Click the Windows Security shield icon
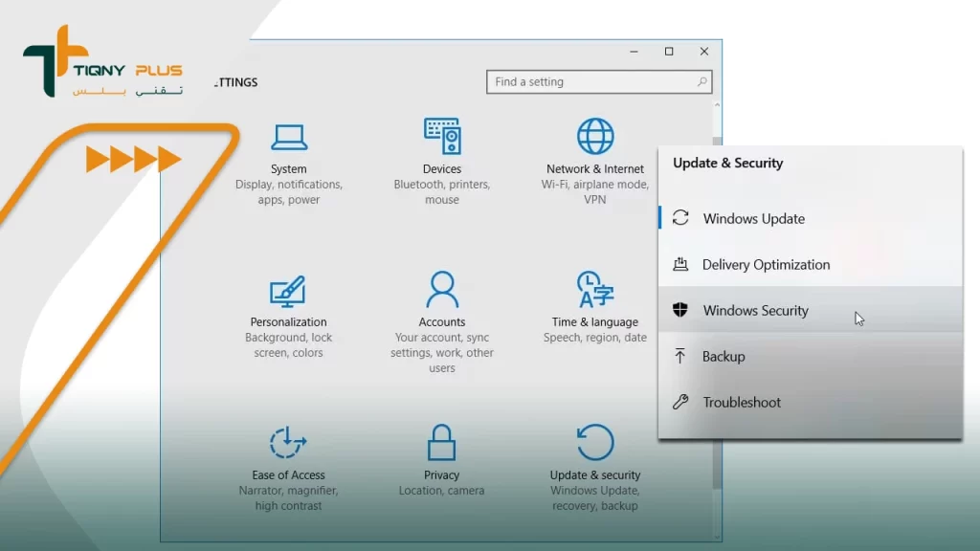The image size is (980, 551). (680, 310)
